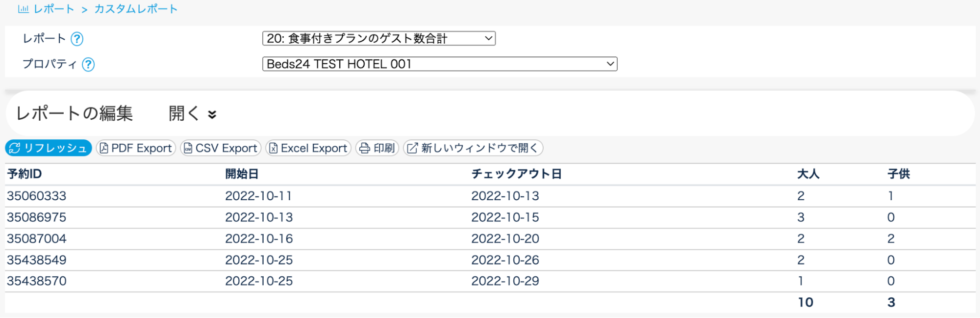Open the プロパティ hotel dropdown
The image size is (980, 318).
coord(439,64)
